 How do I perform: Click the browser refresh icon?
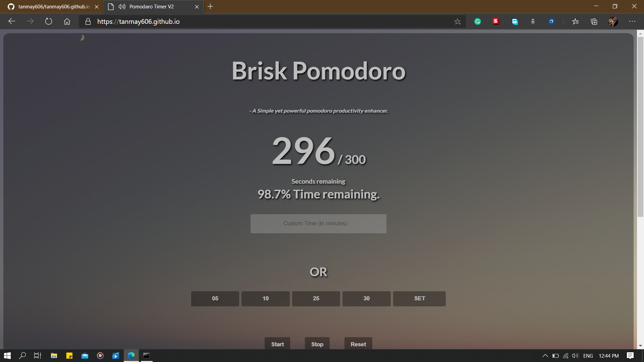(x=49, y=21)
